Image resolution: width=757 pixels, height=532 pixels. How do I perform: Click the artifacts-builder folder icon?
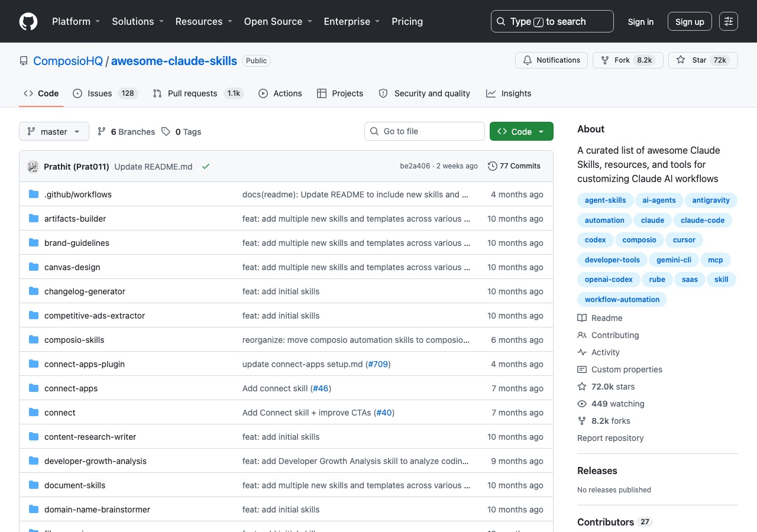click(x=34, y=219)
